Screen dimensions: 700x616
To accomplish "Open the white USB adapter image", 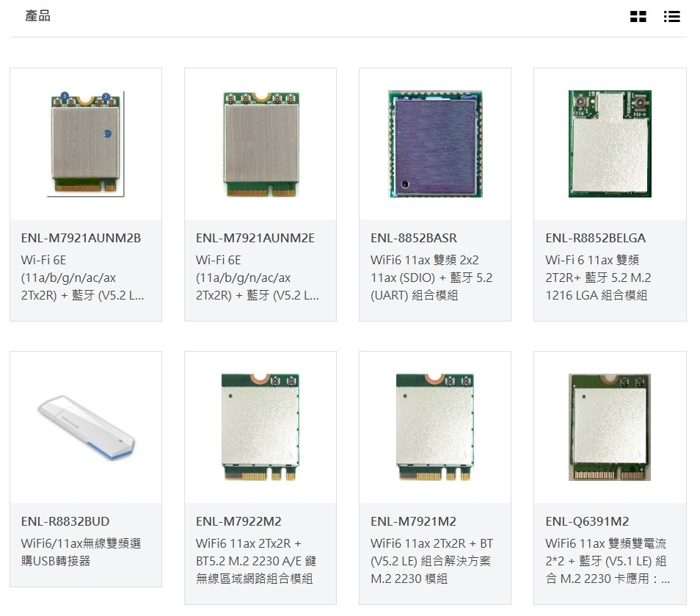I will click(x=86, y=427).
